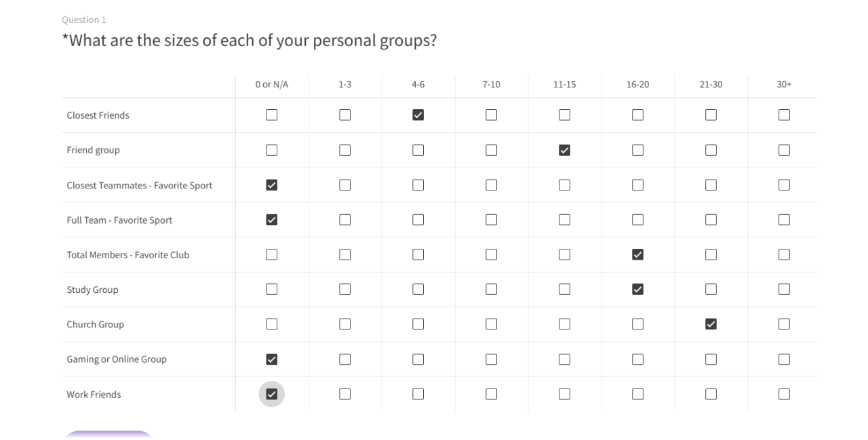This screenshot has height=440, width=868.
Task: Check Work Friends 21-30 checkbox
Action: click(x=711, y=395)
